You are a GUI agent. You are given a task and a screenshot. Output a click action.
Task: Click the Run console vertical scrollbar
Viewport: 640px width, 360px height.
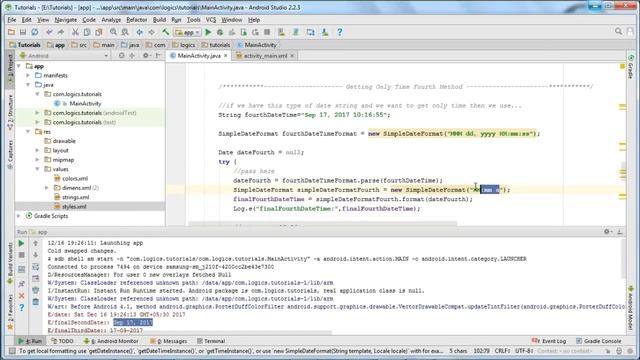coord(623,259)
